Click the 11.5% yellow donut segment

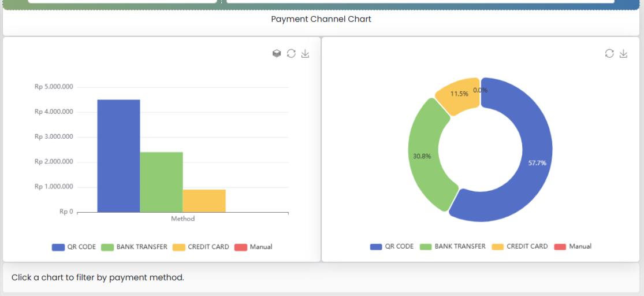[x=459, y=95]
